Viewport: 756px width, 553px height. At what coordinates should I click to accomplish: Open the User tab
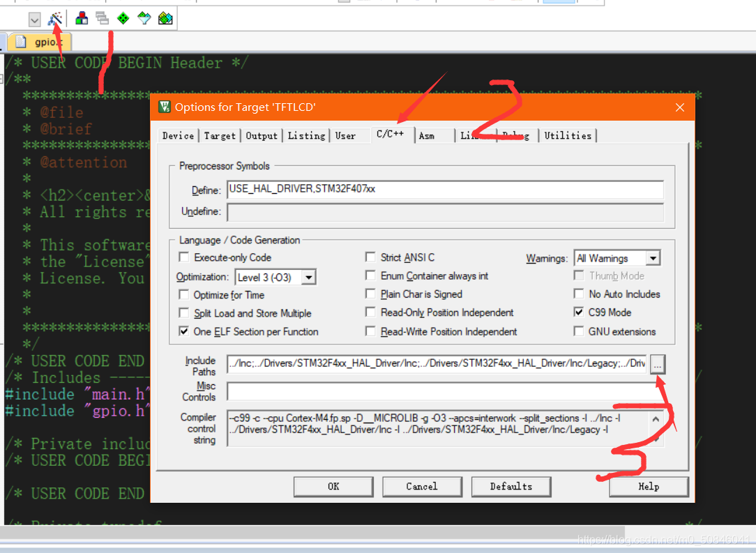tap(345, 136)
